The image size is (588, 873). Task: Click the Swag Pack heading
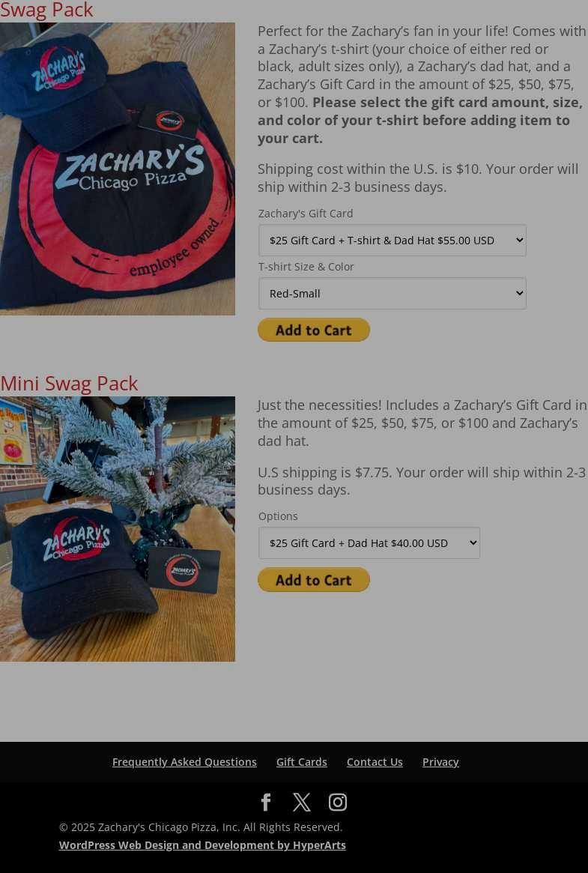point(46,10)
